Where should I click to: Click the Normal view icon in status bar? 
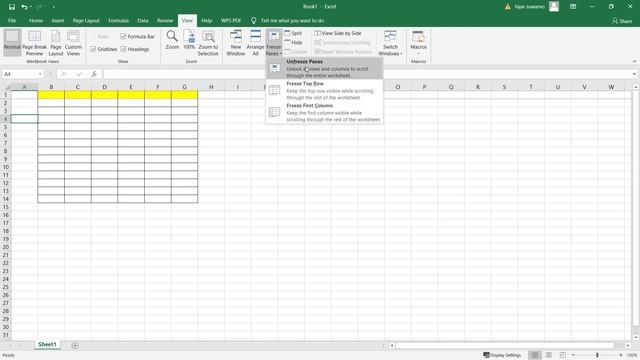tap(534, 355)
